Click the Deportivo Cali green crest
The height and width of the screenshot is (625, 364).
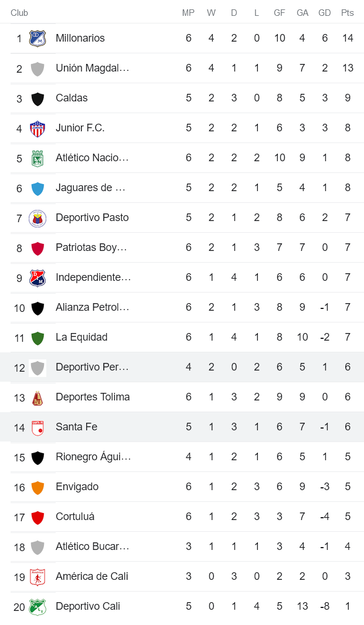tap(38, 607)
